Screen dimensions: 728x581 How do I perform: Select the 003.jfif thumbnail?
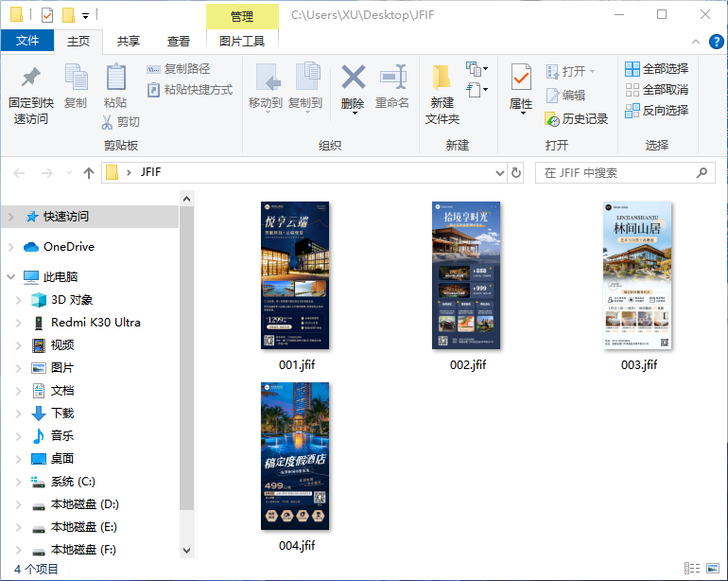tap(637, 275)
